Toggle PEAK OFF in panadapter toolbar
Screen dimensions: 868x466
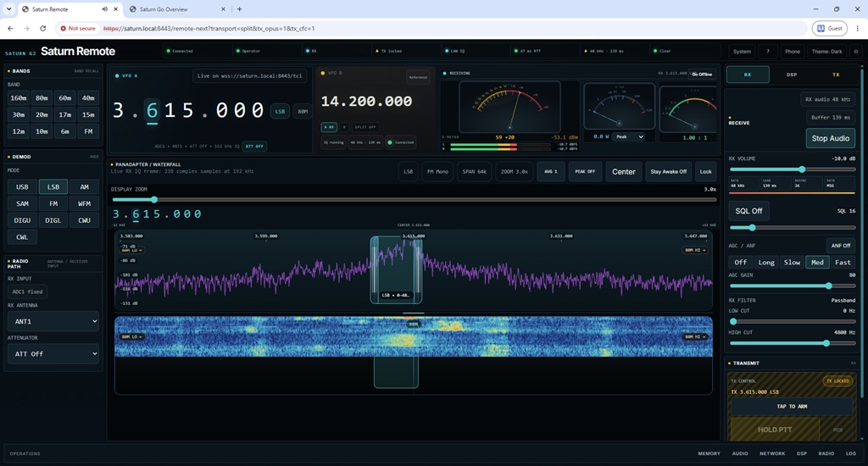point(585,171)
